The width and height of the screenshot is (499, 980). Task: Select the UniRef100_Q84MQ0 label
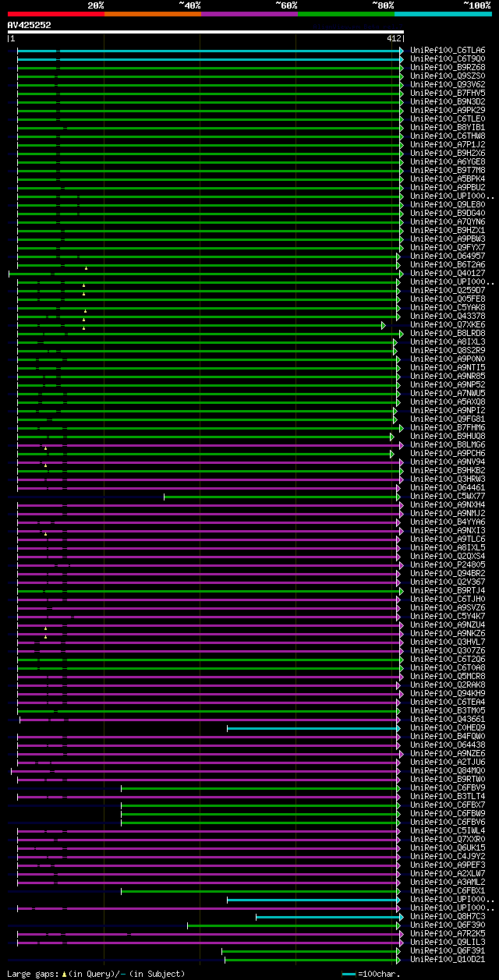click(x=448, y=770)
